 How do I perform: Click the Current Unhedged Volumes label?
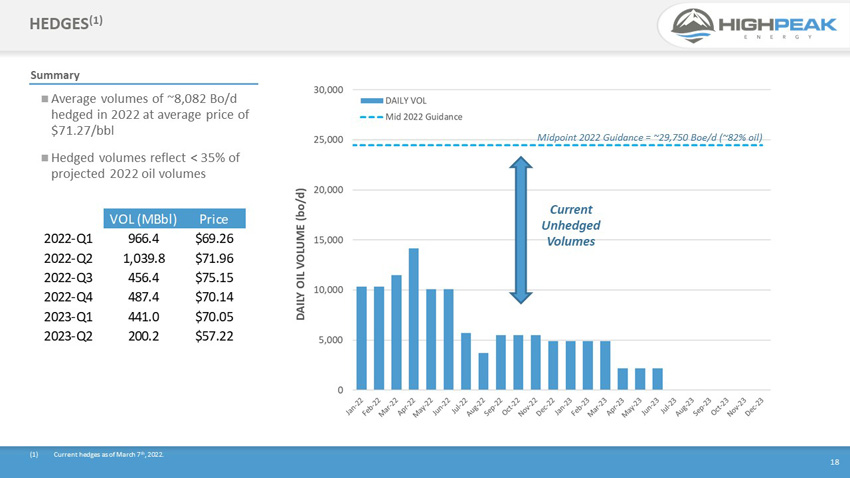571,225
